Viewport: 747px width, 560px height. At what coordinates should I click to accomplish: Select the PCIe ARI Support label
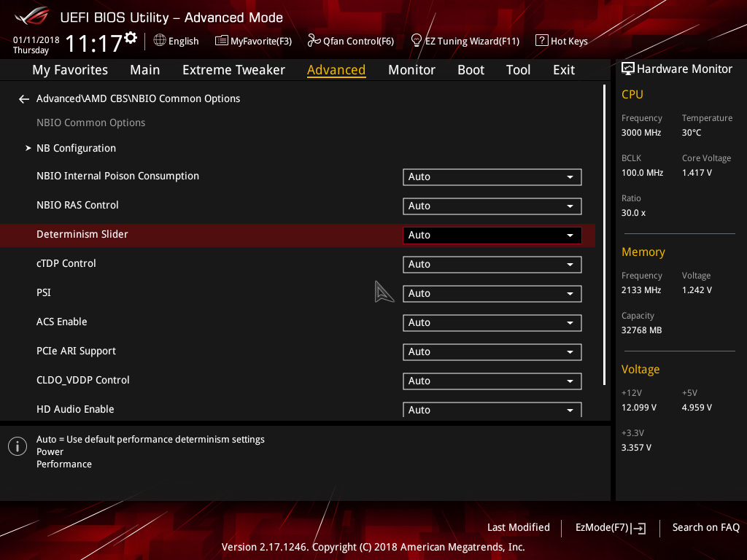tap(76, 351)
